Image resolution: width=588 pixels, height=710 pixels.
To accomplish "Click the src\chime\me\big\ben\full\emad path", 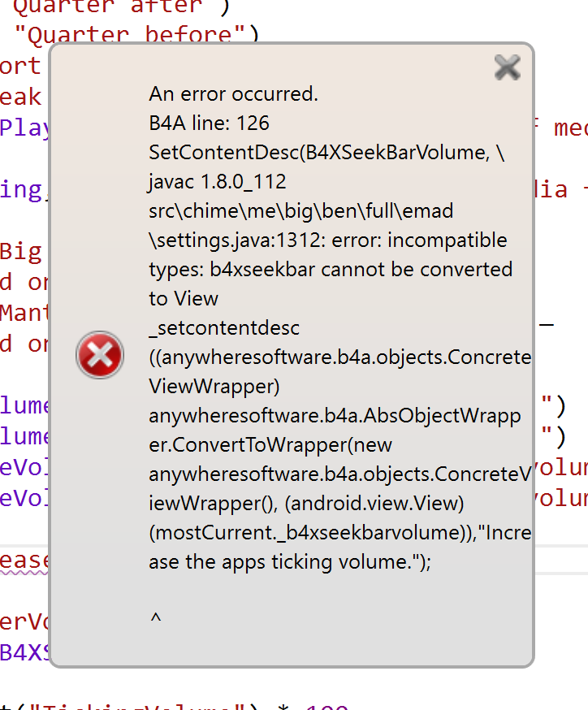I will (301, 211).
